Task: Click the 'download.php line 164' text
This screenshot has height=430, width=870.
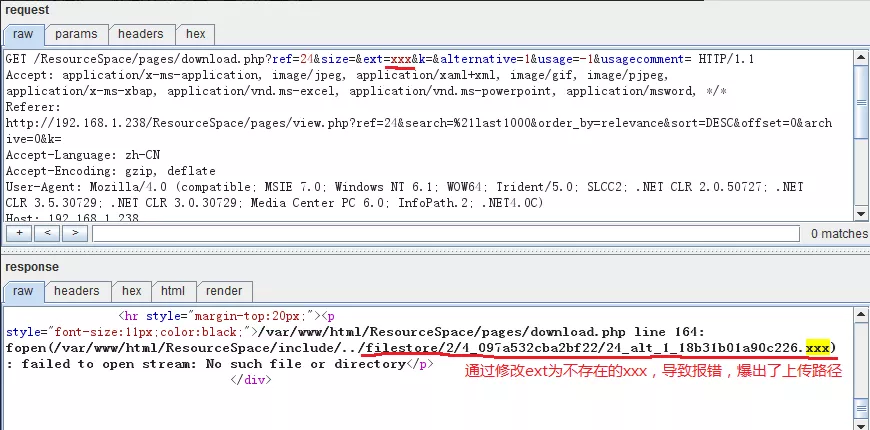Action: (x=618, y=332)
